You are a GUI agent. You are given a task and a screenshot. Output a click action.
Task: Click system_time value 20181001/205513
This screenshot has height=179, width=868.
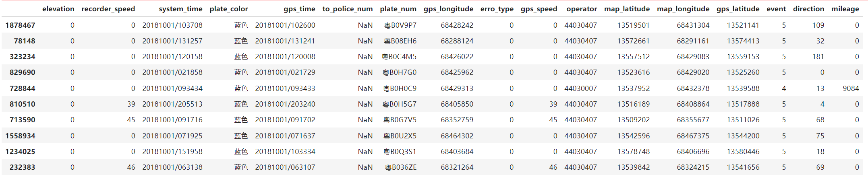tap(172, 104)
